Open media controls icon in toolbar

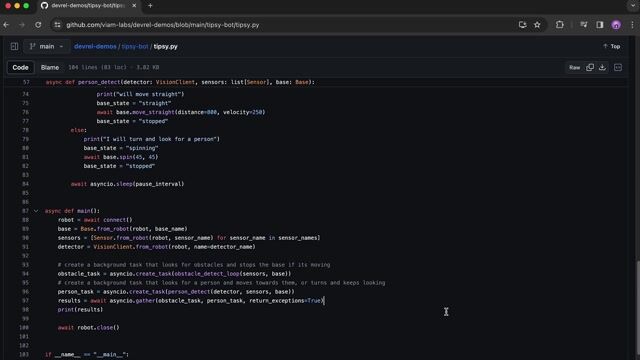(584, 25)
